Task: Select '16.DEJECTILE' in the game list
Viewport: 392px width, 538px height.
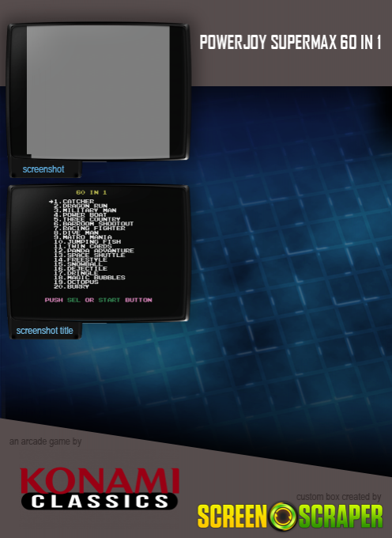Action: (x=81, y=268)
